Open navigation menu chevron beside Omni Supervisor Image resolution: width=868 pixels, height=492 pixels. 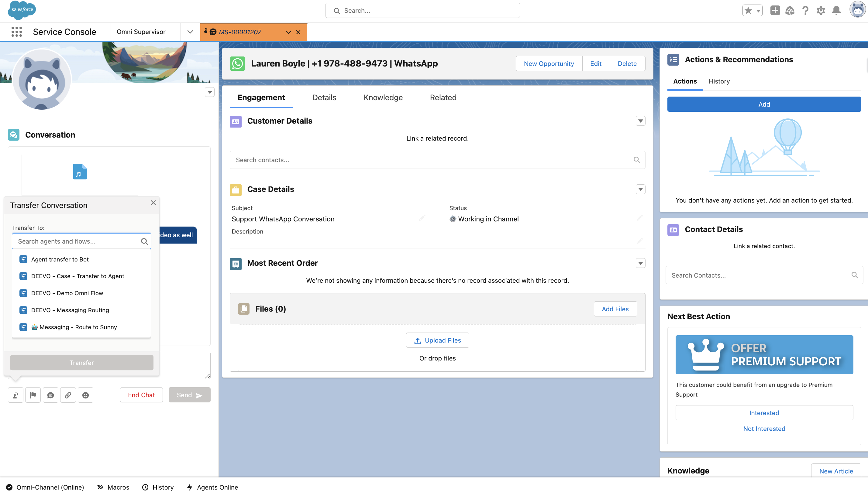(190, 32)
